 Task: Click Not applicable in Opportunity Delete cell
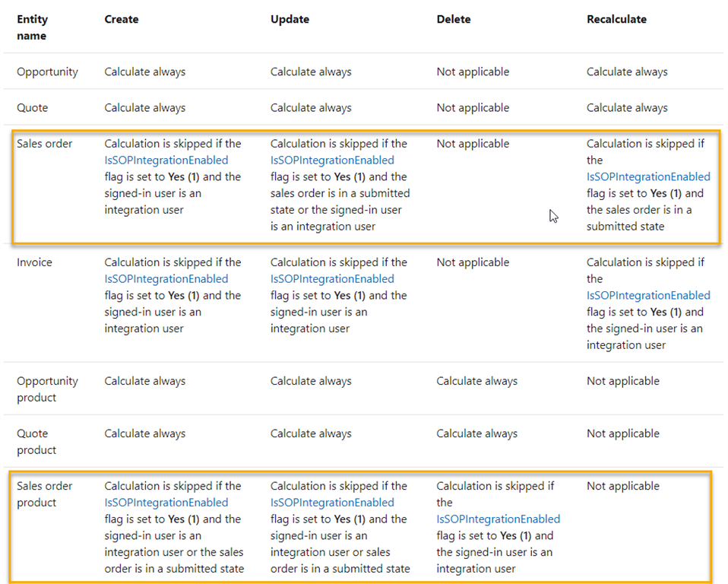pyautogui.click(x=473, y=71)
